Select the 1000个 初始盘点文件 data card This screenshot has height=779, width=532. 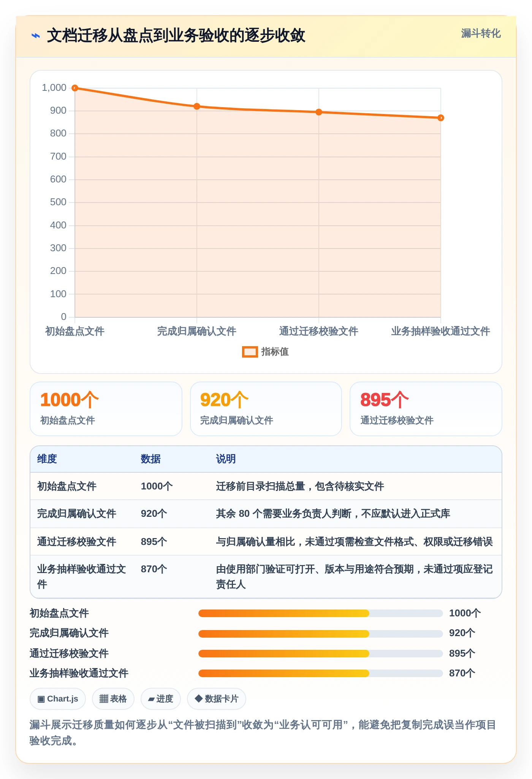click(106, 409)
